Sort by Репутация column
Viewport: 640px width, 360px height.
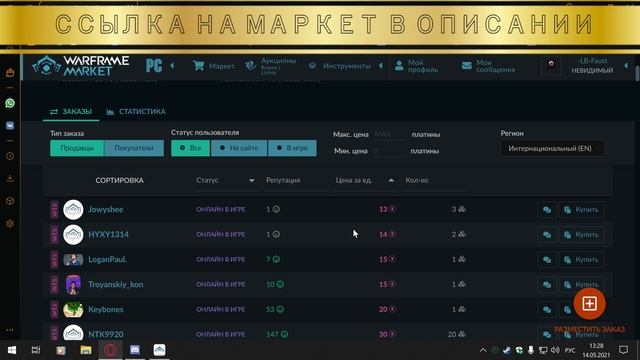[x=283, y=180]
